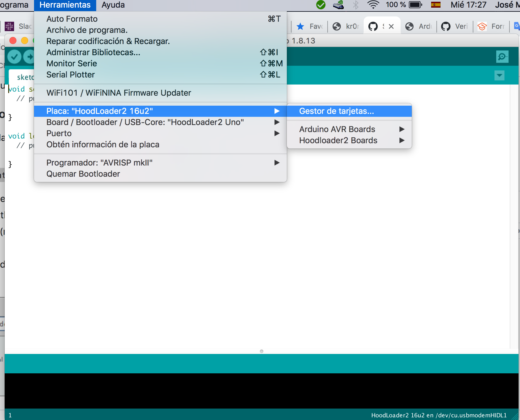Click the console divider handle dot

262,351
